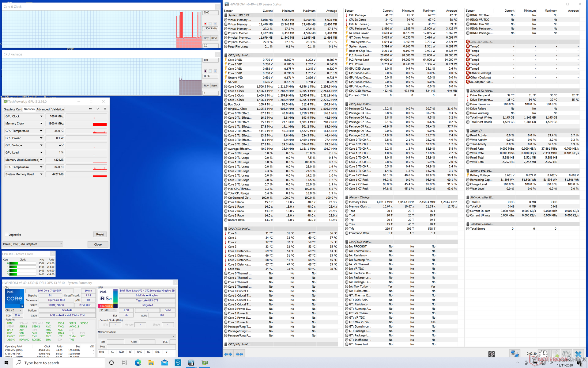This screenshot has height=368, width=588.
Task: Click Reset in Core 0 Clock graph
Action: pyautogui.click(x=214, y=38)
